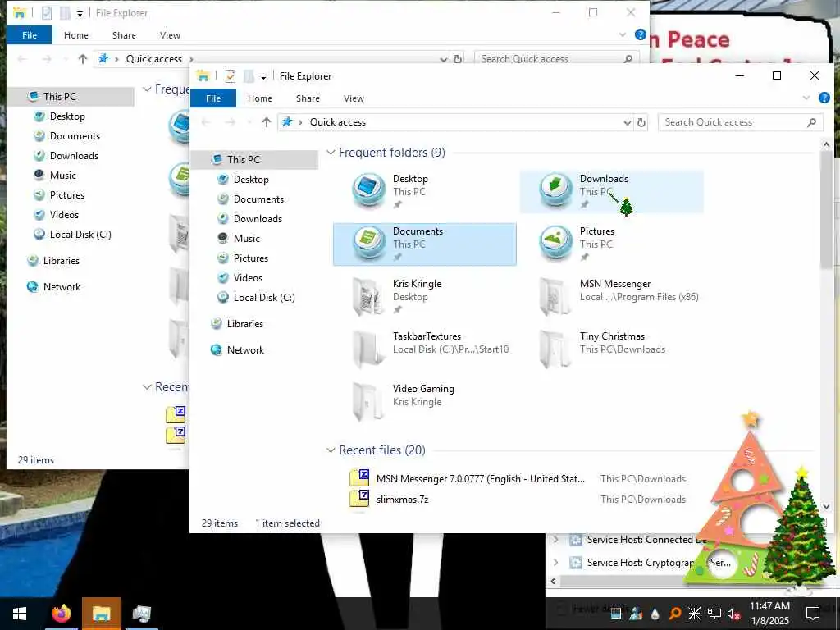The width and height of the screenshot is (840, 630).
Task: Open the Video Gaming folder
Action: (424, 401)
